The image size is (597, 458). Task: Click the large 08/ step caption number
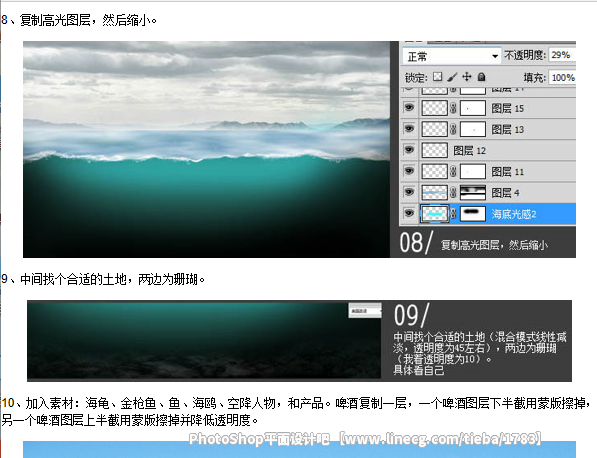pyautogui.click(x=416, y=243)
